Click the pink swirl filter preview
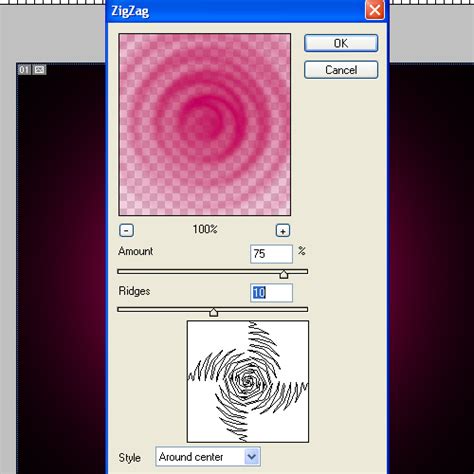 pyautogui.click(x=205, y=124)
